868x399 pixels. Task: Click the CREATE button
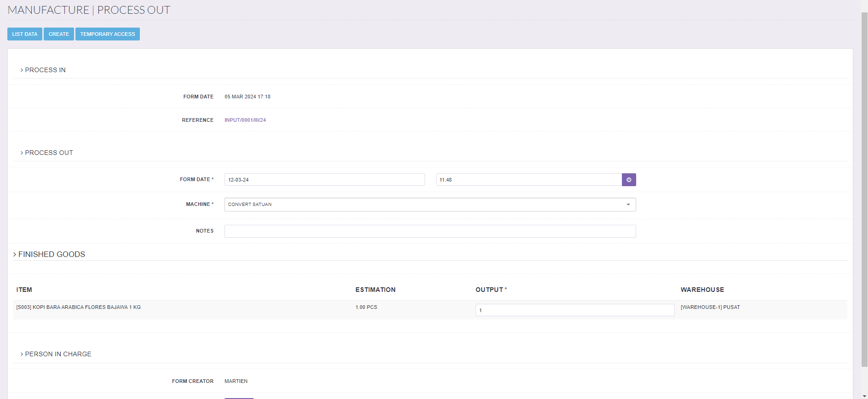pyautogui.click(x=59, y=34)
